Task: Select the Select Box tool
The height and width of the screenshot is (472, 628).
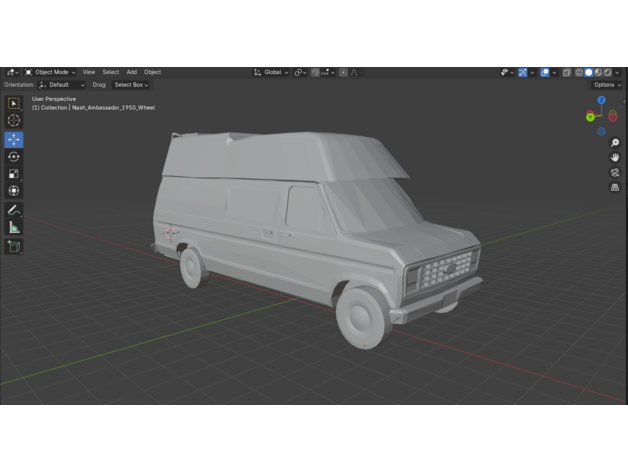Action: 14,103
